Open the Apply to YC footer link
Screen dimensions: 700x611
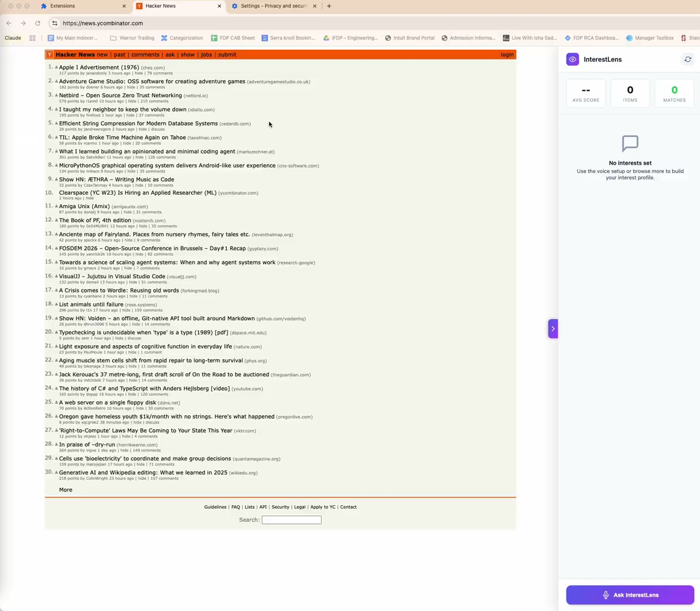click(323, 507)
